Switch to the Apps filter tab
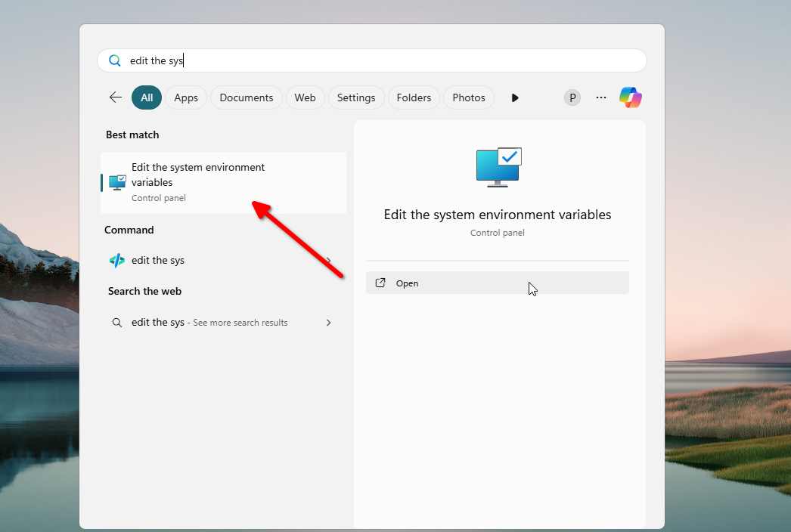 click(x=186, y=97)
